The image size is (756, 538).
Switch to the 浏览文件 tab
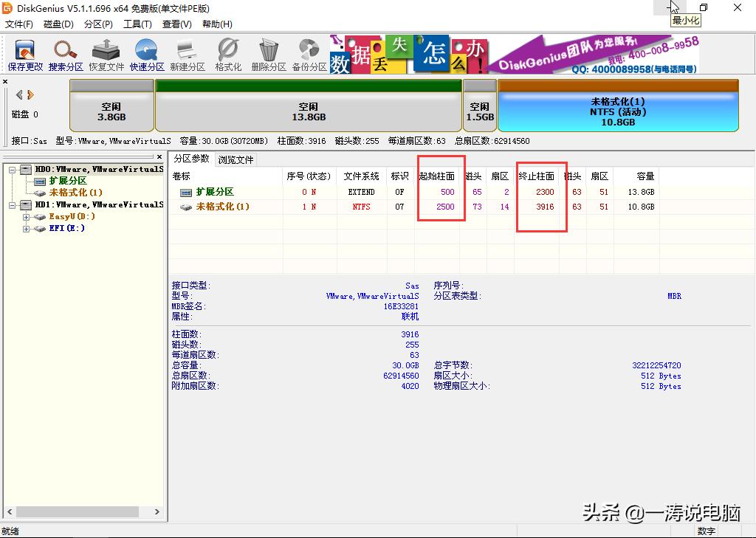point(236,159)
